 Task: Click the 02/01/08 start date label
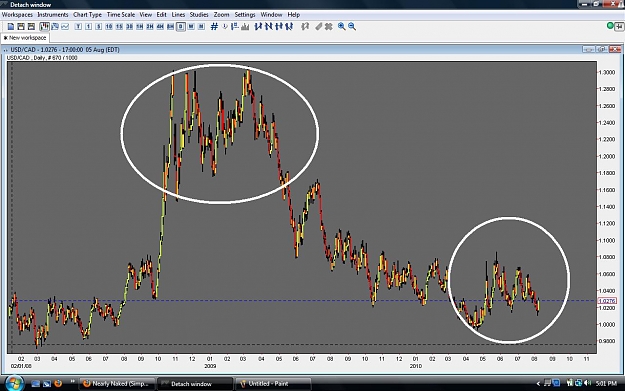21,366
